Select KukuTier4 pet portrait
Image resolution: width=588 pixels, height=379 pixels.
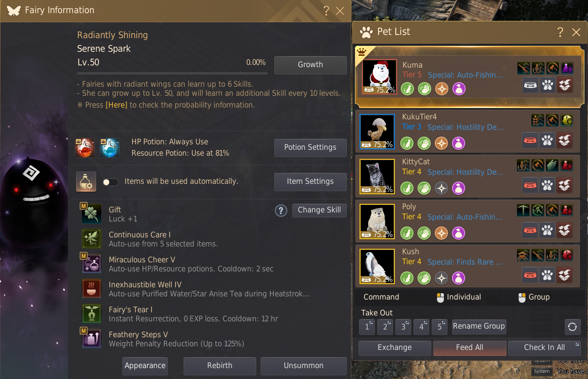point(377,132)
